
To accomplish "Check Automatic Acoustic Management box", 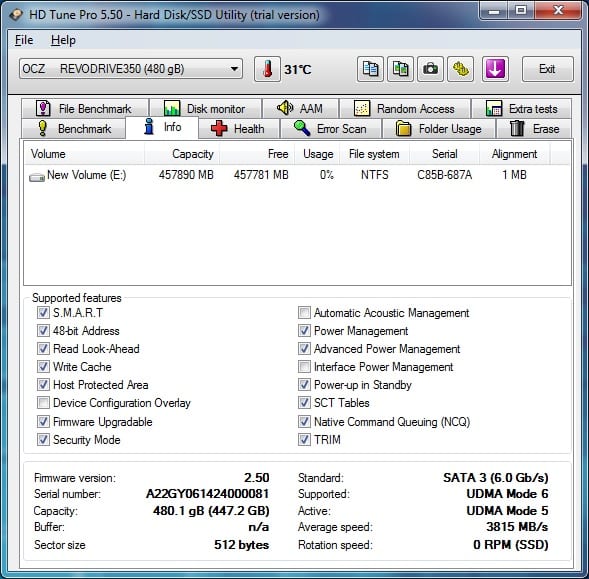I will pyautogui.click(x=304, y=313).
